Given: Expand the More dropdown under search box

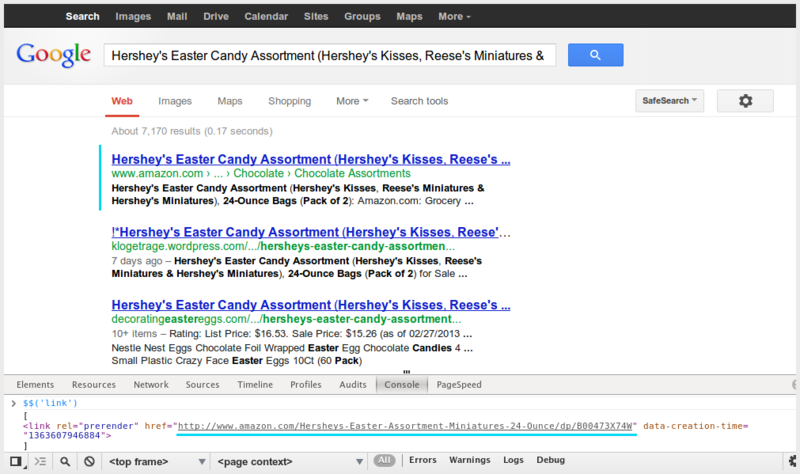Looking at the screenshot, I should pos(352,101).
